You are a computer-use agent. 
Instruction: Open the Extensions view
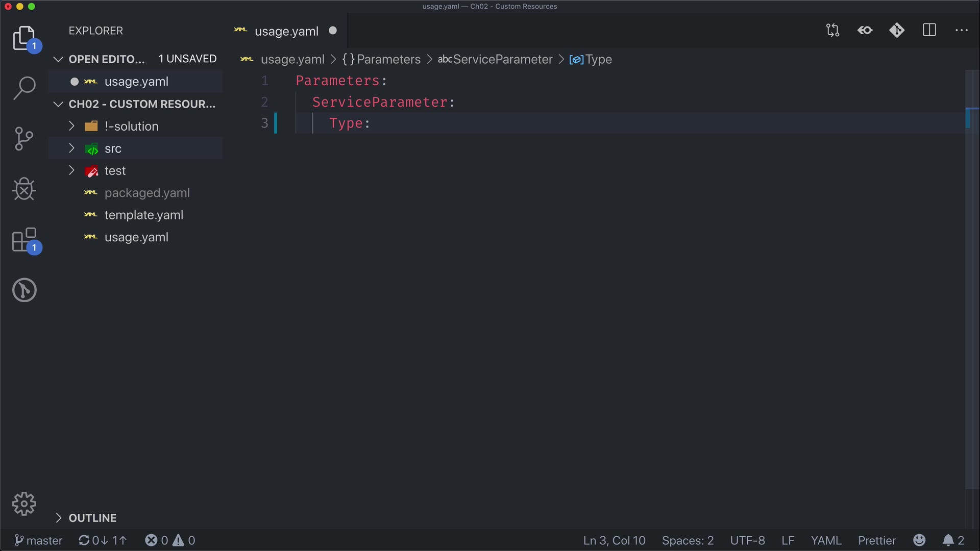click(x=24, y=239)
